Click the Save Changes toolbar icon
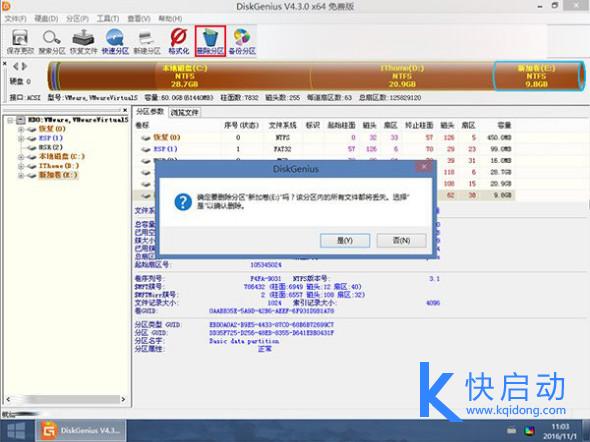The width and height of the screenshot is (590, 442). 20,41
